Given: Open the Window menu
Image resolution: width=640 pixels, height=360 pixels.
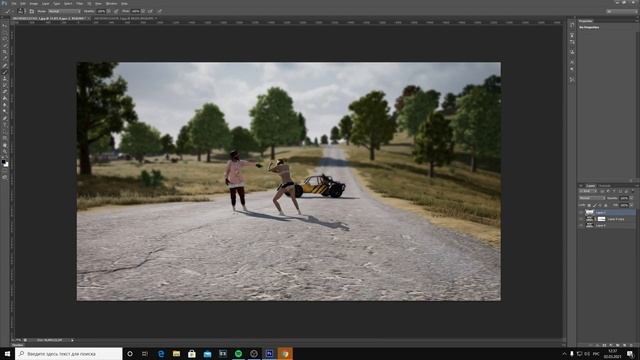Looking at the screenshot, I should pyautogui.click(x=111, y=4).
